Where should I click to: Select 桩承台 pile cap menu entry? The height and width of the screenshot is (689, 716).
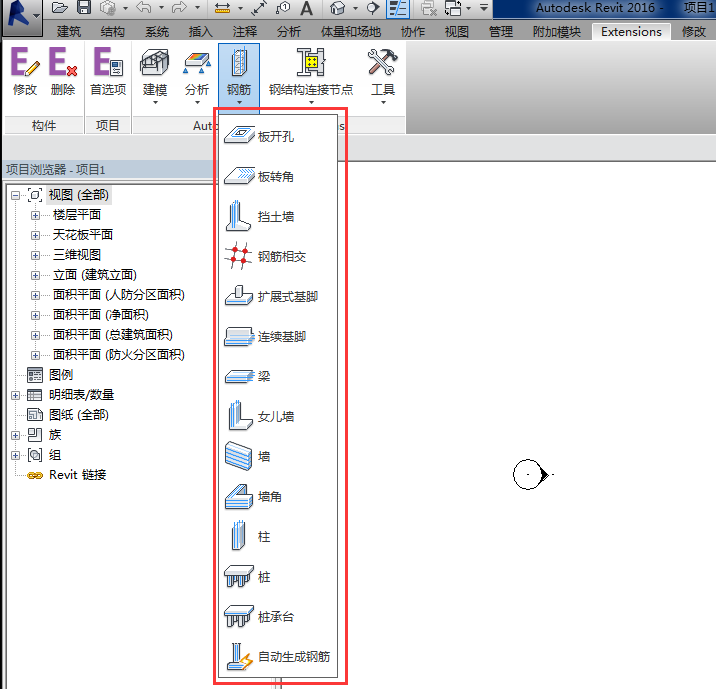pos(275,617)
